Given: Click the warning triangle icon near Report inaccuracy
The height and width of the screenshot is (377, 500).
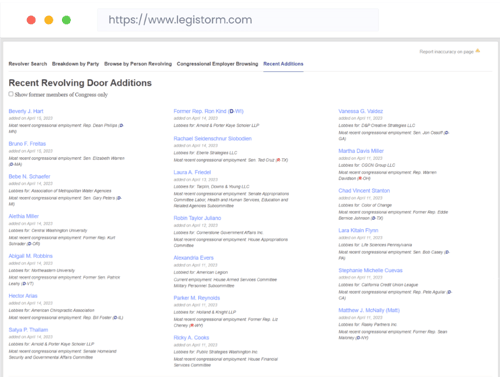Looking at the screenshot, I should click(x=478, y=51).
